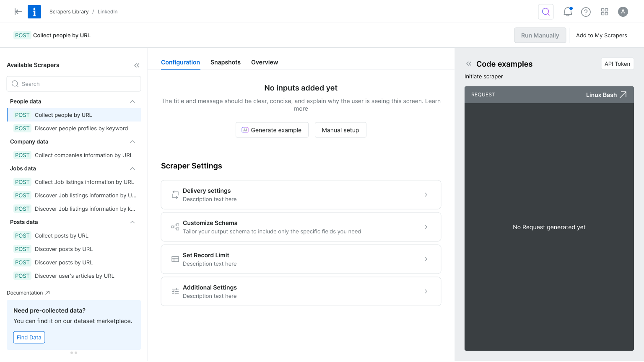644x362 pixels.
Task: Switch to the Overview tab
Action: coord(264,62)
